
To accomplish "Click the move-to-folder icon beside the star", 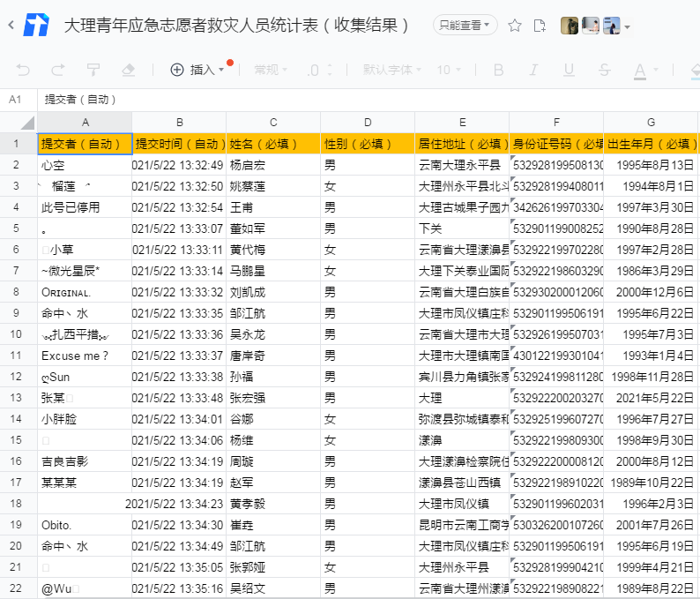I will click(x=540, y=26).
